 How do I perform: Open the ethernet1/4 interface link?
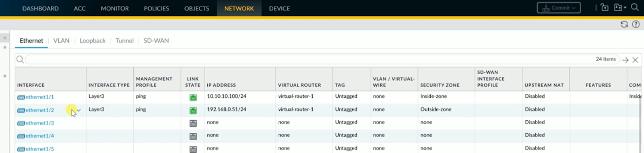[40, 136]
